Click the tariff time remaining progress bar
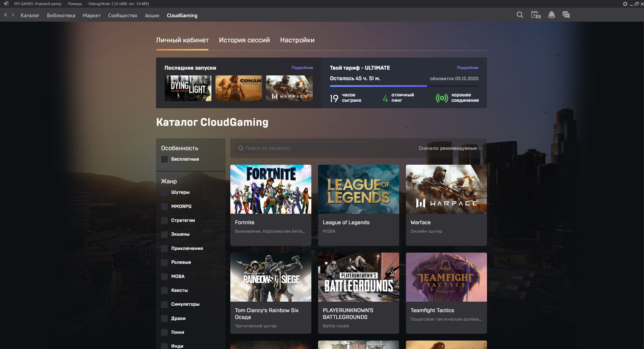The image size is (644, 349). (404, 86)
